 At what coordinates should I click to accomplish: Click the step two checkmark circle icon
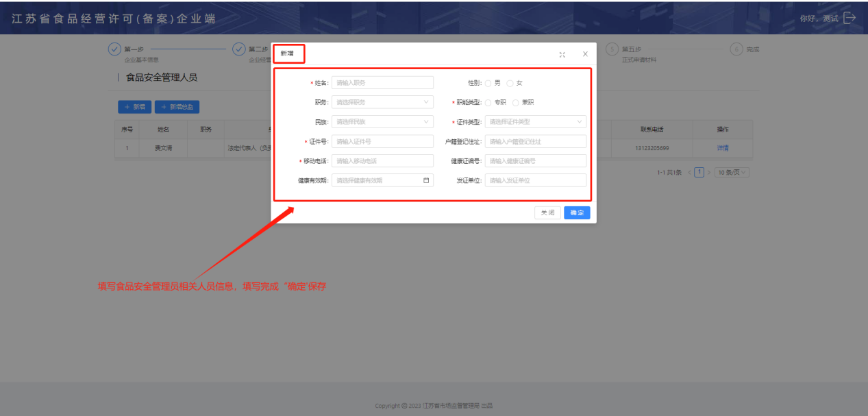pos(239,49)
